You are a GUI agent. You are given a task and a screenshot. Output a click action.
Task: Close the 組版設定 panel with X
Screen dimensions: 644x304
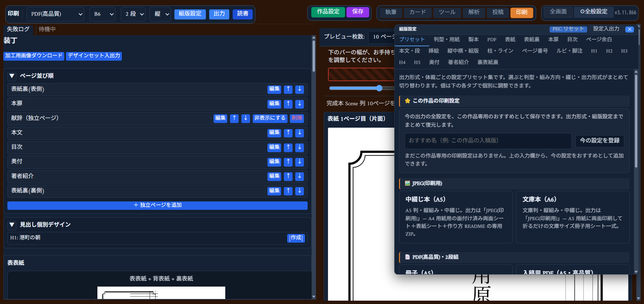tap(630, 29)
